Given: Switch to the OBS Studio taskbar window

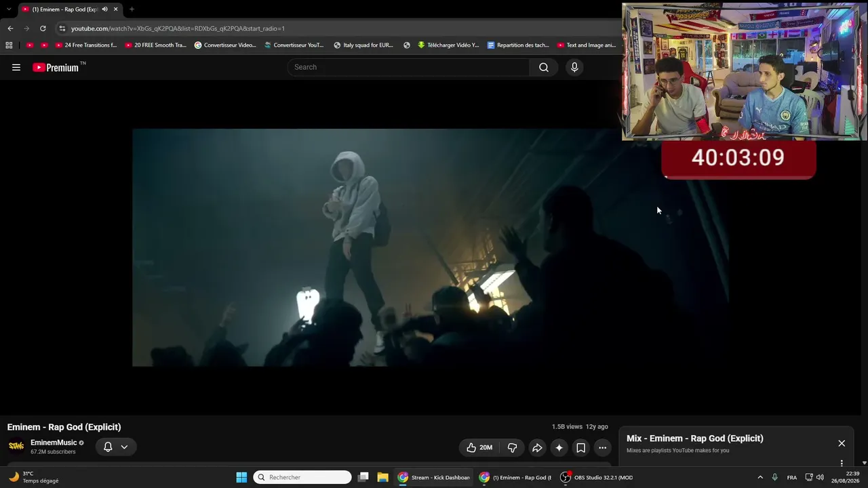Looking at the screenshot, I should point(597,477).
